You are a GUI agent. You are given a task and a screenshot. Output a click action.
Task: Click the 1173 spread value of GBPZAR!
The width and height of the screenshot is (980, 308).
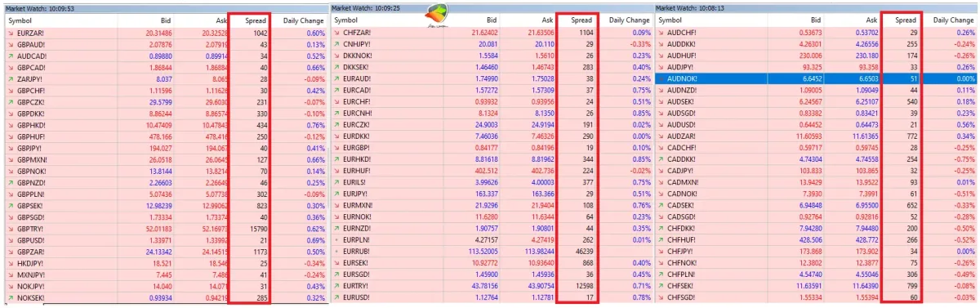pyautogui.click(x=261, y=252)
